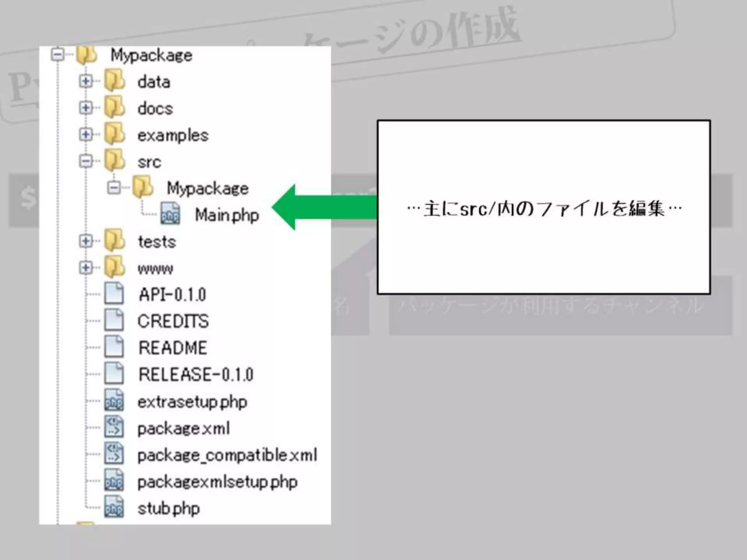747x560 pixels.
Task: Click the Main.php PHP file icon
Action: 170,214
